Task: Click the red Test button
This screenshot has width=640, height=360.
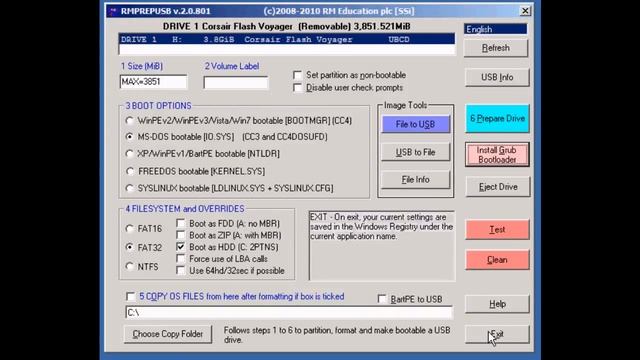Action: pos(497,229)
